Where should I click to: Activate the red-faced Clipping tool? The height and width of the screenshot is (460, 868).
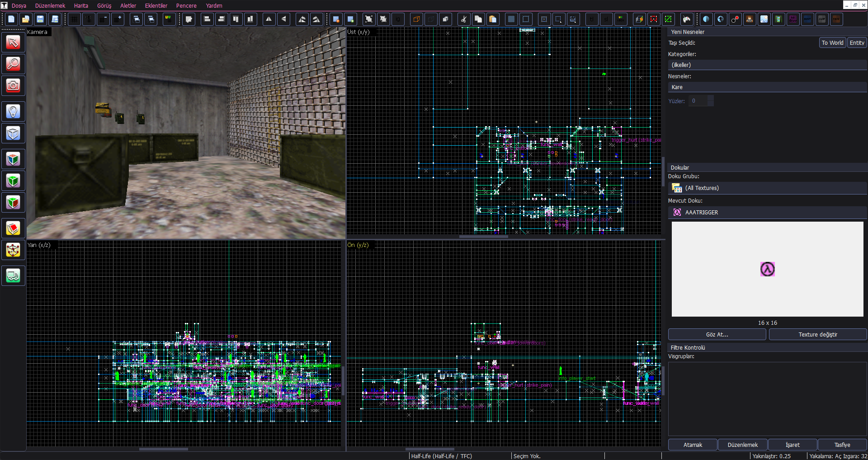click(13, 228)
